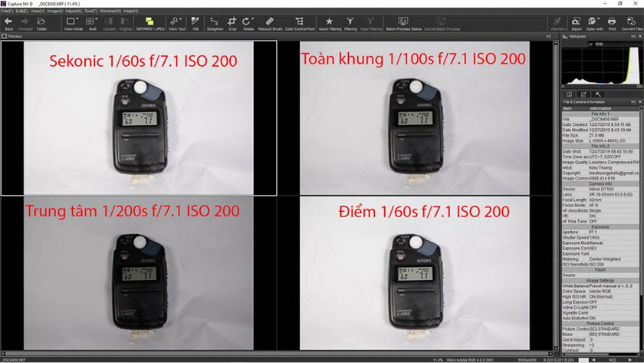The width and height of the screenshot is (644, 363).
Task: Go to previous image in status bar
Action: coord(593,360)
